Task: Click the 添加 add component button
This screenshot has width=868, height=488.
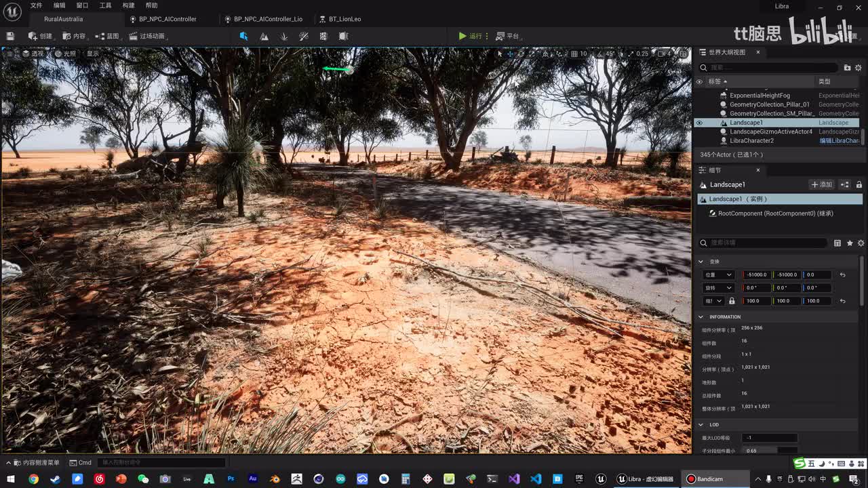Action: (x=822, y=184)
